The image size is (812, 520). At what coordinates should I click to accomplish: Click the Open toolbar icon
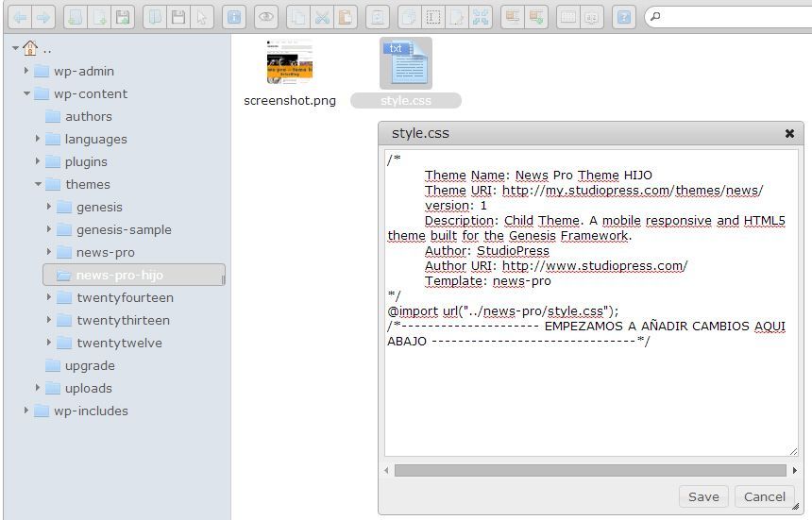(154, 18)
